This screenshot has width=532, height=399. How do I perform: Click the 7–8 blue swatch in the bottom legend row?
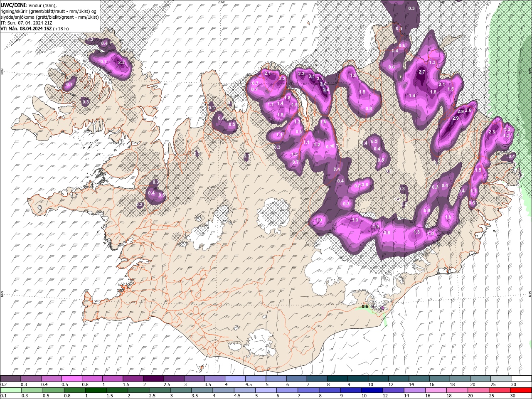tap(308, 390)
